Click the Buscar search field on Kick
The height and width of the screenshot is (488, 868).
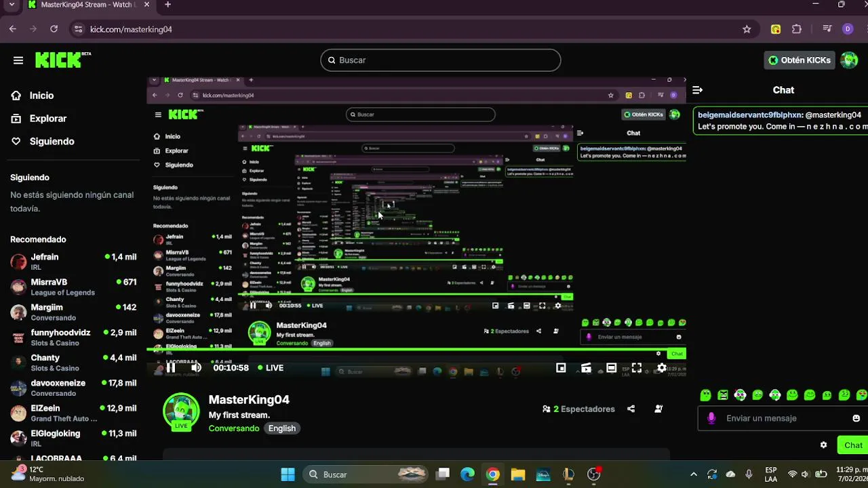pyautogui.click(x=441, y=60)
